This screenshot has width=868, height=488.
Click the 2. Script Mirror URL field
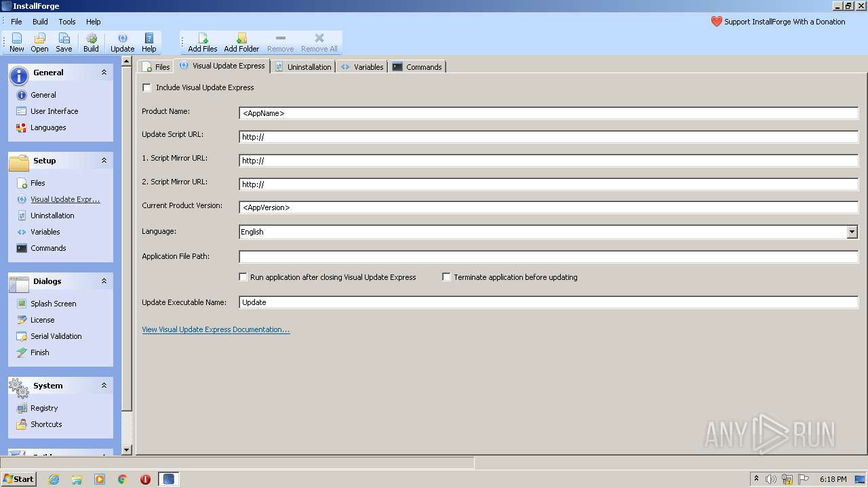click(x=549, y=184)
